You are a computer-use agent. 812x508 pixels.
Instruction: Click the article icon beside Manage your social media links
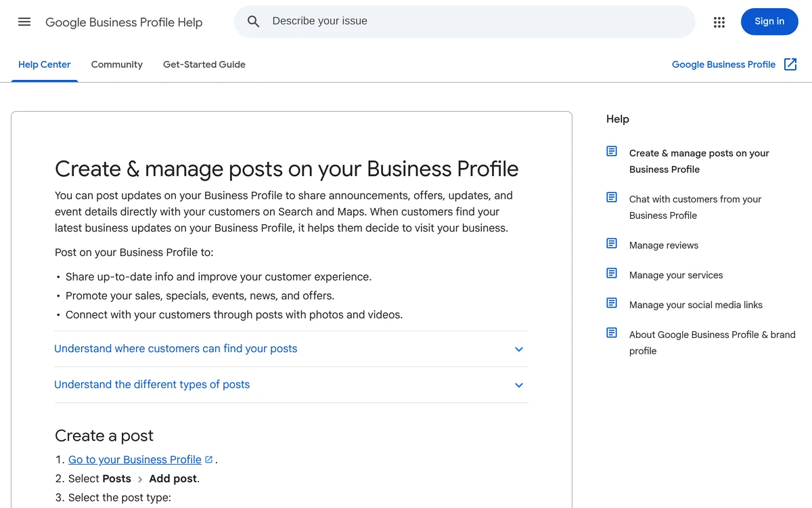(x=612, y=303)
